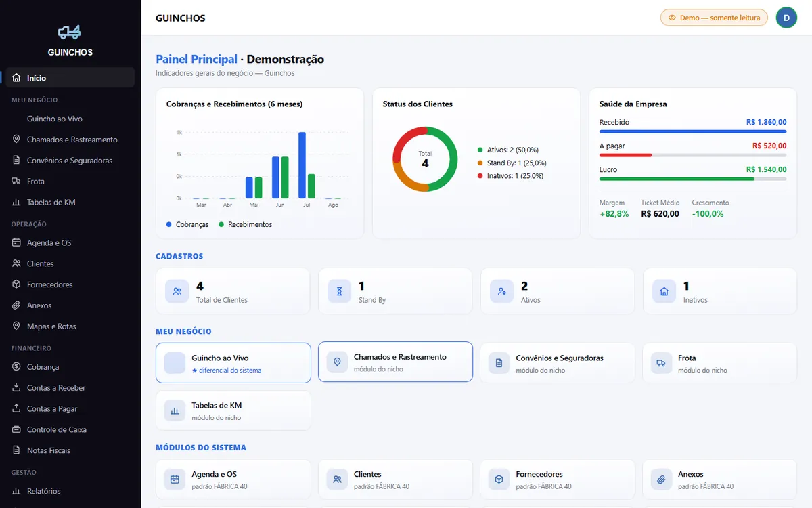Toggle the Recebimentos legend entry

pyautogui.click(x=245, y=224)
